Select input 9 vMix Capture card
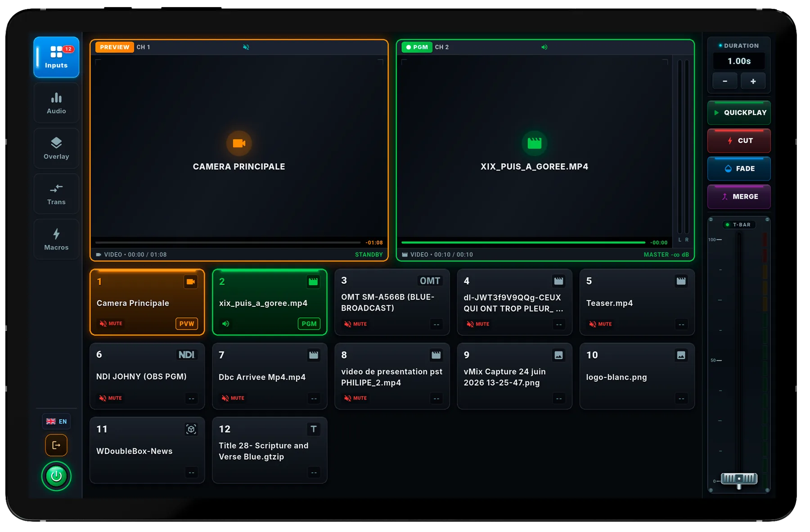 (x=514, y=376)
